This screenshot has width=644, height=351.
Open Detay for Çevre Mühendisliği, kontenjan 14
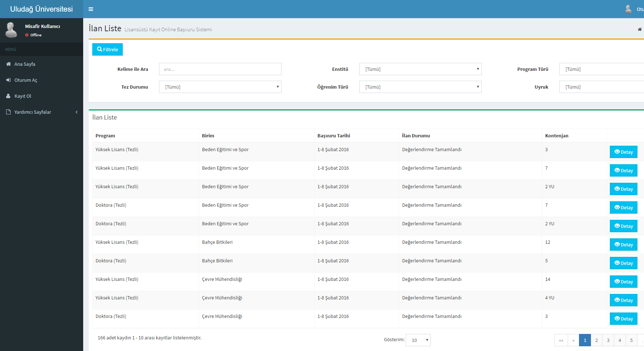click(x=624, y=282)
